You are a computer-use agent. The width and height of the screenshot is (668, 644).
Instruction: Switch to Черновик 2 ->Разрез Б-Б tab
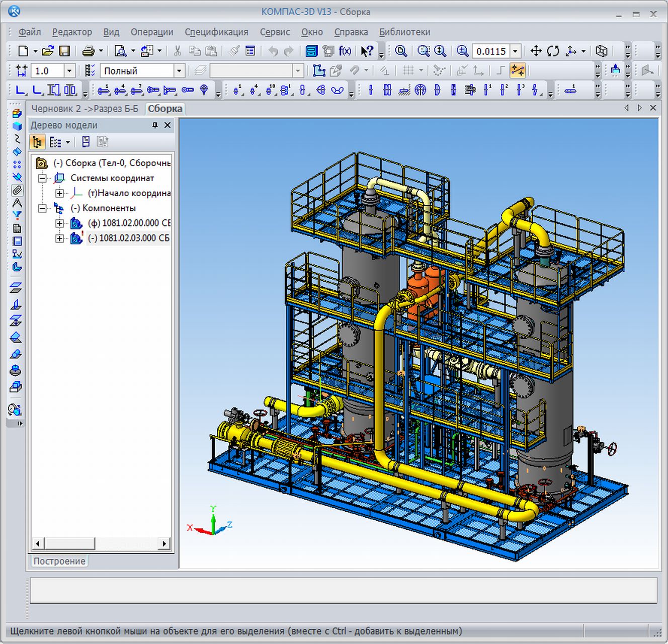(x=85, y=109)
